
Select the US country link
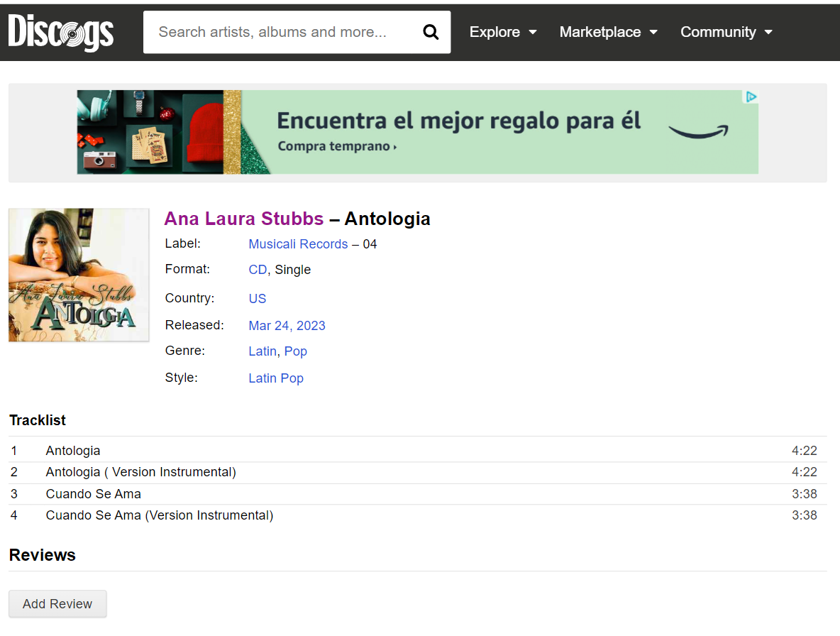(257, 299)
